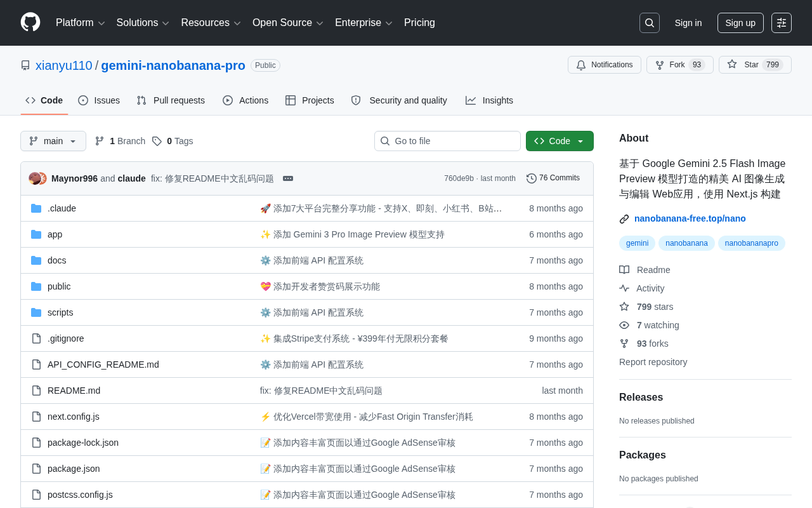Image resolution: width=812 pixels, height=508 pixels.
Task: Open postcss.config.js file
Action: pos(80,495)
